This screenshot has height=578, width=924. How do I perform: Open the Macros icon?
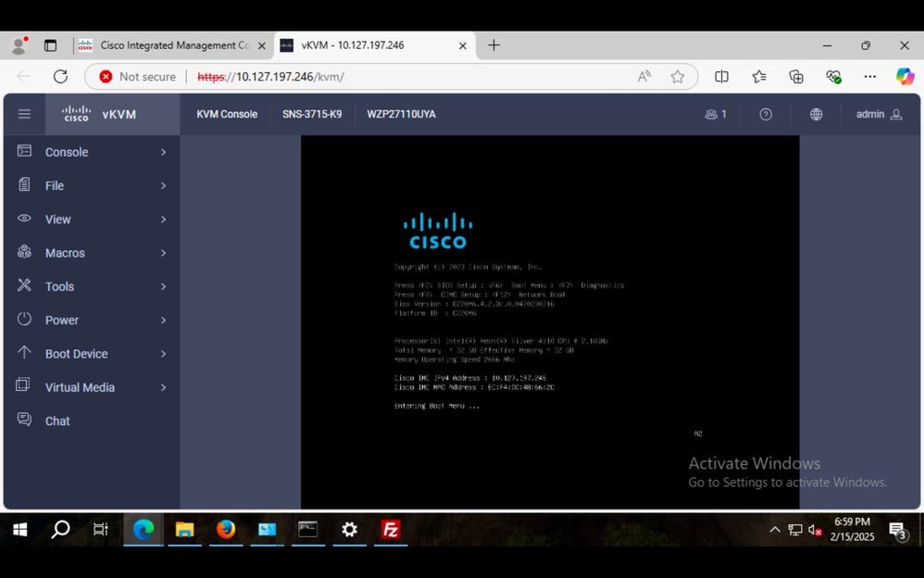tap(24, 252)
